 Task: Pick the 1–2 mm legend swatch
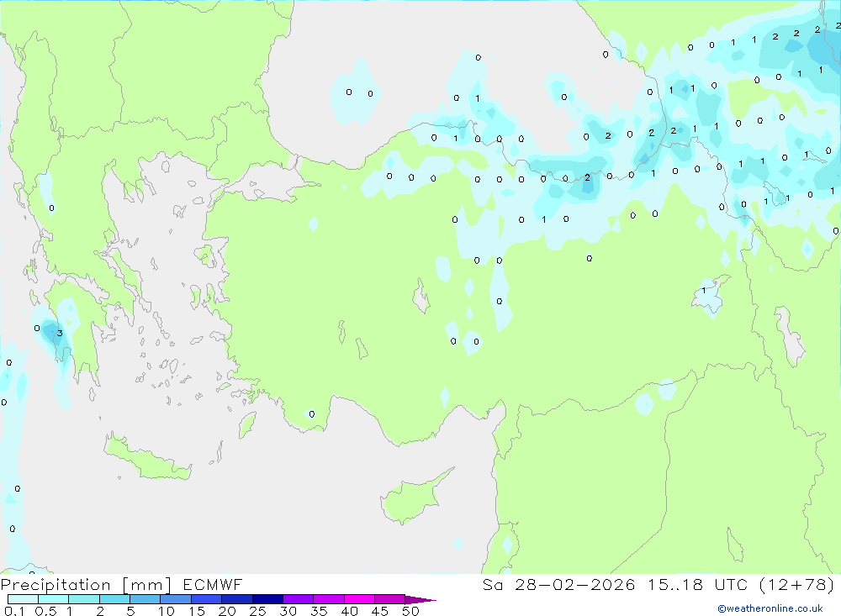[x=84, y=599]
